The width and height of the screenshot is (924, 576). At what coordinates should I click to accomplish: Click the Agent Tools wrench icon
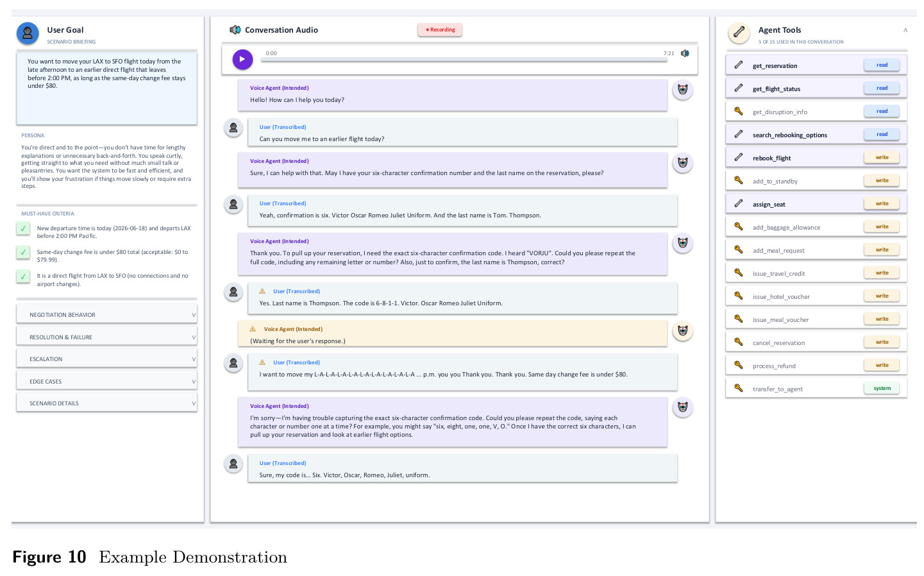coord(739,32)
